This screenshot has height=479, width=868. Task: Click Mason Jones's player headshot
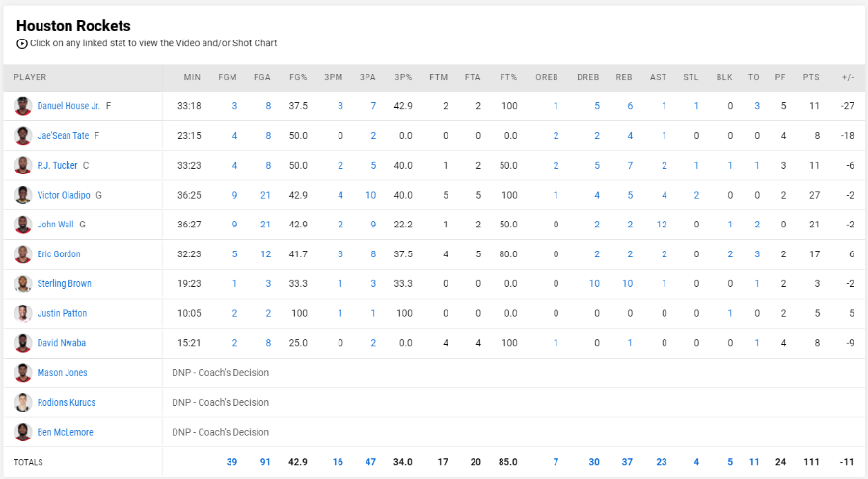tap(23, 373)
